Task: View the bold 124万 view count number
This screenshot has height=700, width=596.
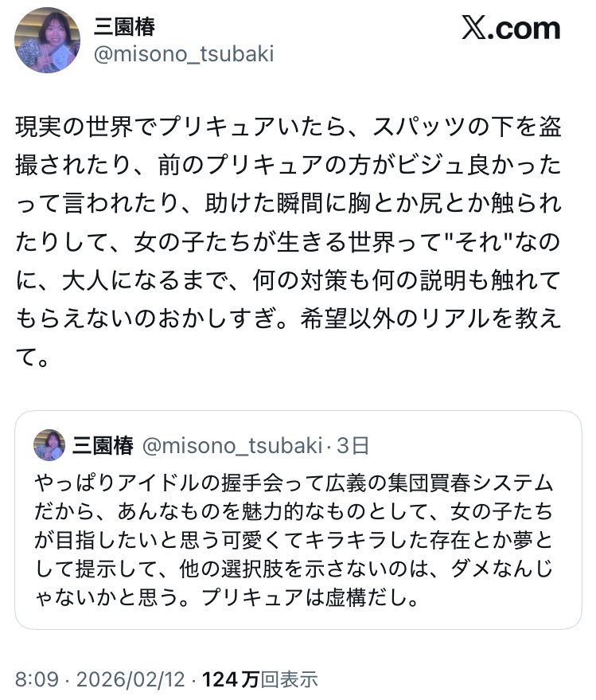Action: point(231,679)
